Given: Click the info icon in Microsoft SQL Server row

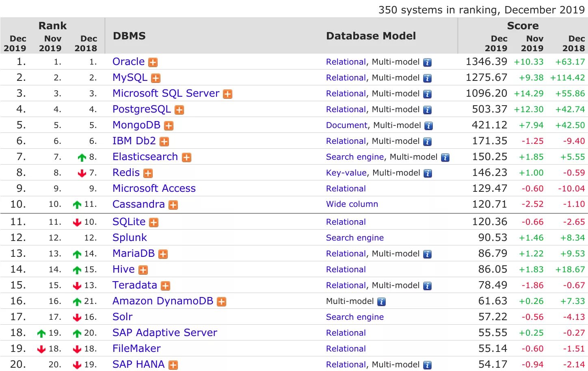Looking at the screenshot, I should [x=427, y=94].
